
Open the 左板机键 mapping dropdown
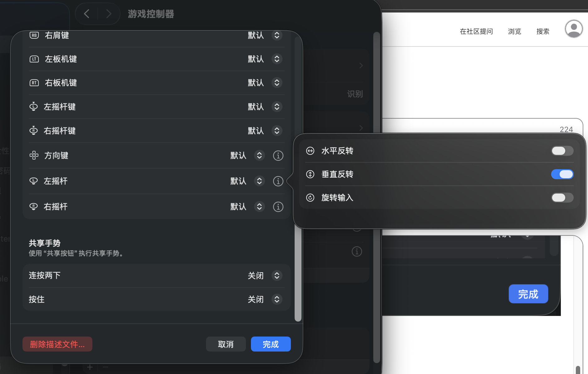click(x=277, y=59)
